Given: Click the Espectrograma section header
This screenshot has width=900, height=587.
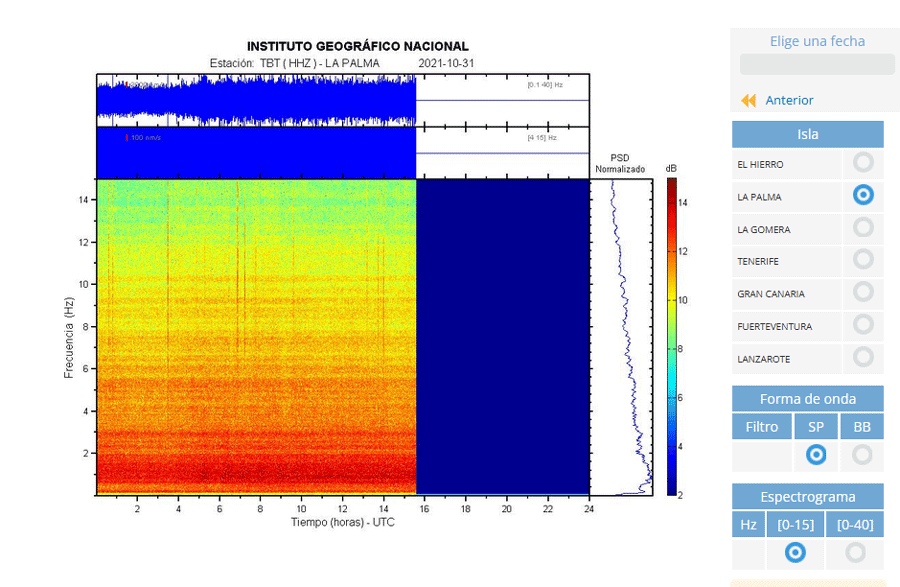Looking at the screenshot, I should pyautogui.click(x=808, y=496).
